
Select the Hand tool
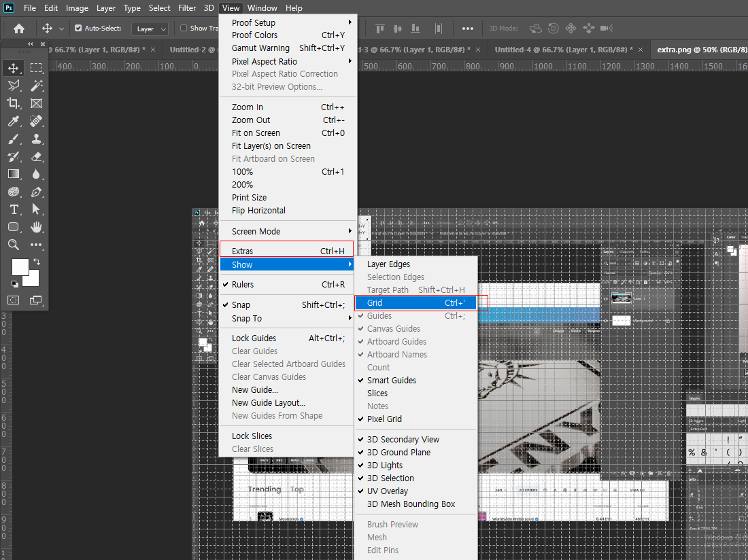36,228
